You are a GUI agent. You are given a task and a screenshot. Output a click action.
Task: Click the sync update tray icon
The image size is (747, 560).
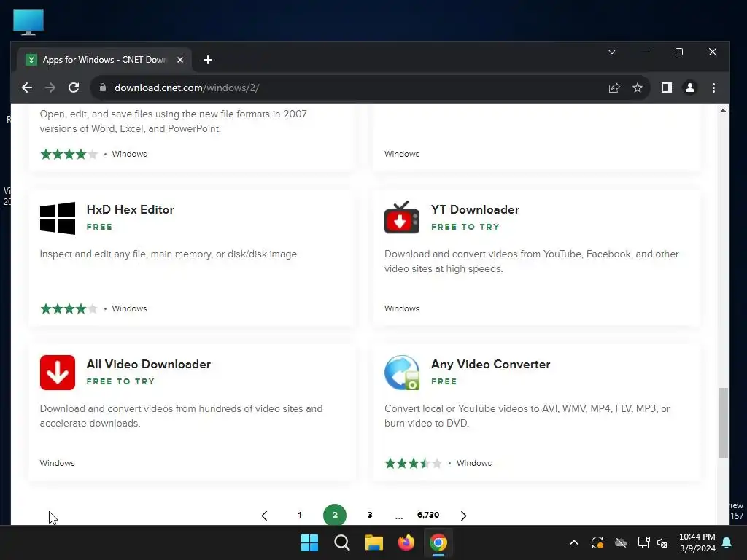[597, 542]
